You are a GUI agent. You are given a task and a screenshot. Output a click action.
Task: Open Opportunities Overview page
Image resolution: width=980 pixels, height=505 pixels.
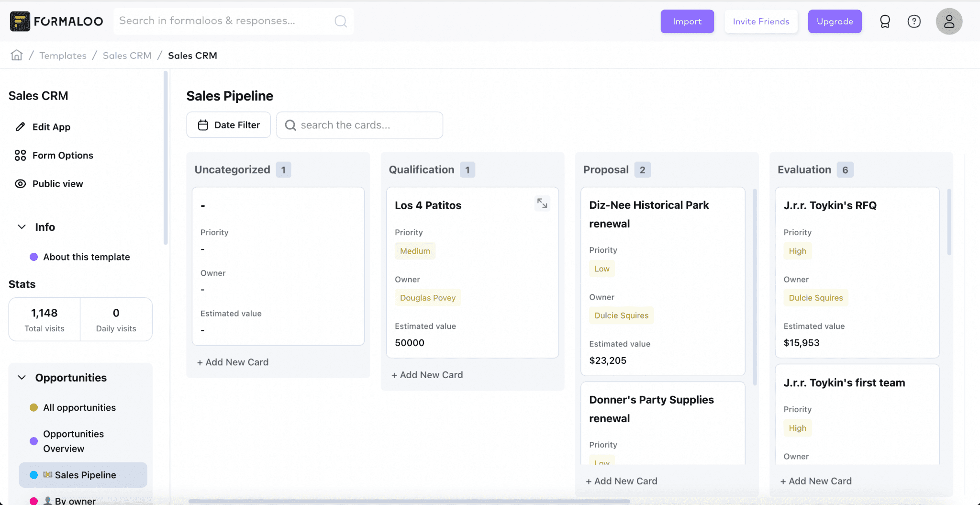pos(73,441)
